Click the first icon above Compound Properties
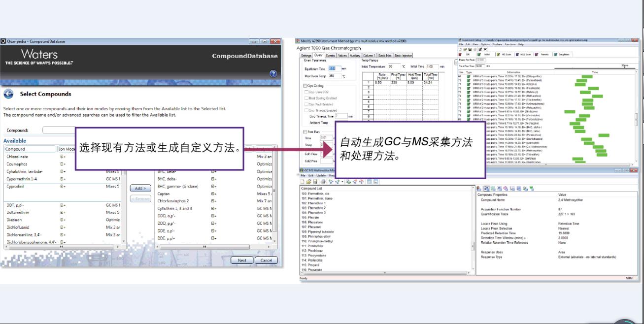644x324 pixels. click(x=479, y=188)
